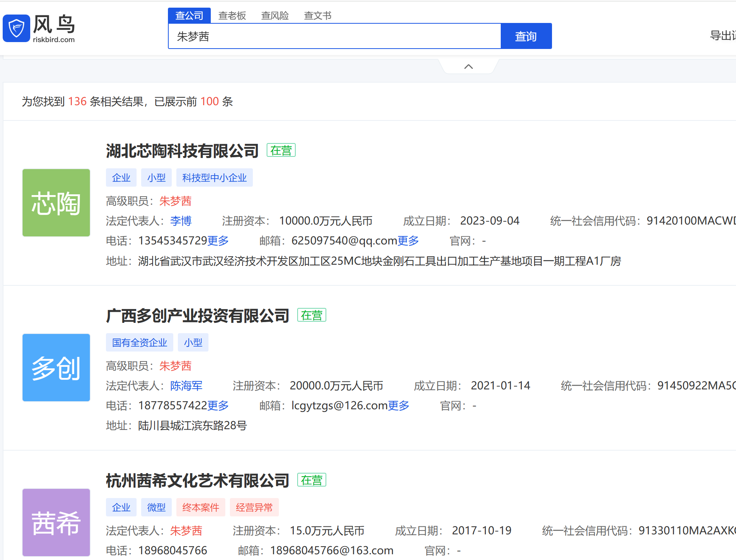The image size is (736, 560).
Task: Open 杭州茜希文化艺术有限公司 company page
Action: point(197,480)
